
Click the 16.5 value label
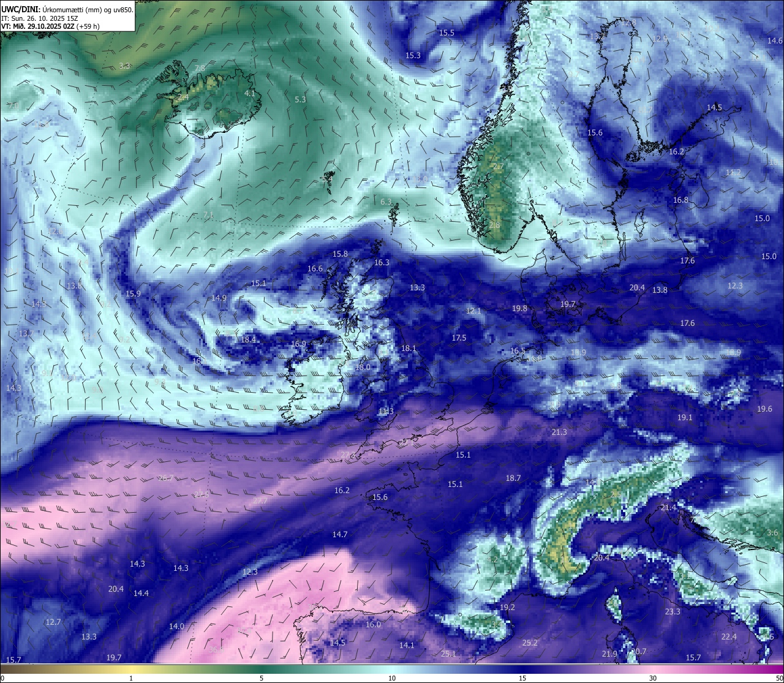518,350
